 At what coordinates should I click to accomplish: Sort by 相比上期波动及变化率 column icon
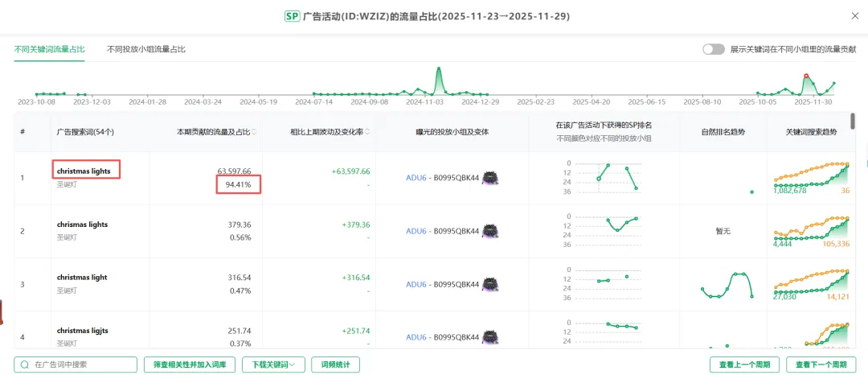click(367, 133)
